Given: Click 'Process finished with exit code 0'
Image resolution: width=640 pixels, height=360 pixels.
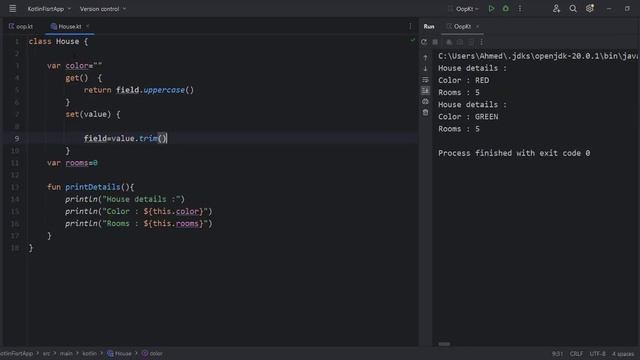Looking at the screenshot, I should pos(514,153).
